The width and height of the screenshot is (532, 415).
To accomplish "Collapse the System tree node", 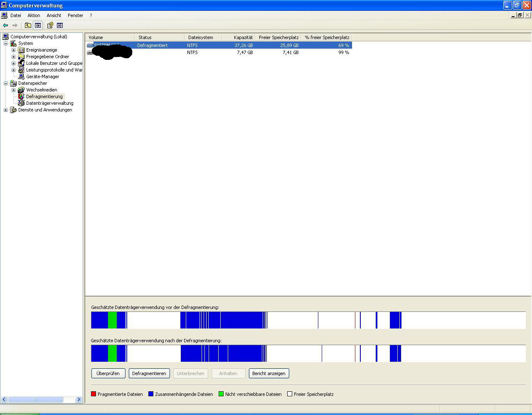I will [x=5, y=43].
